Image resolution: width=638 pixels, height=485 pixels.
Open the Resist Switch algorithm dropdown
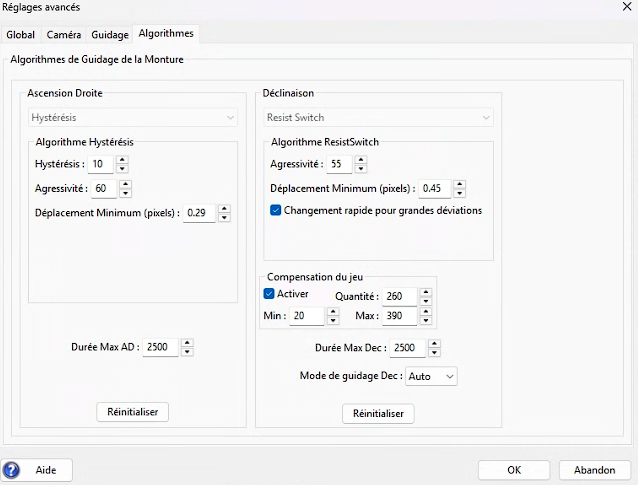tap(378, 118)
